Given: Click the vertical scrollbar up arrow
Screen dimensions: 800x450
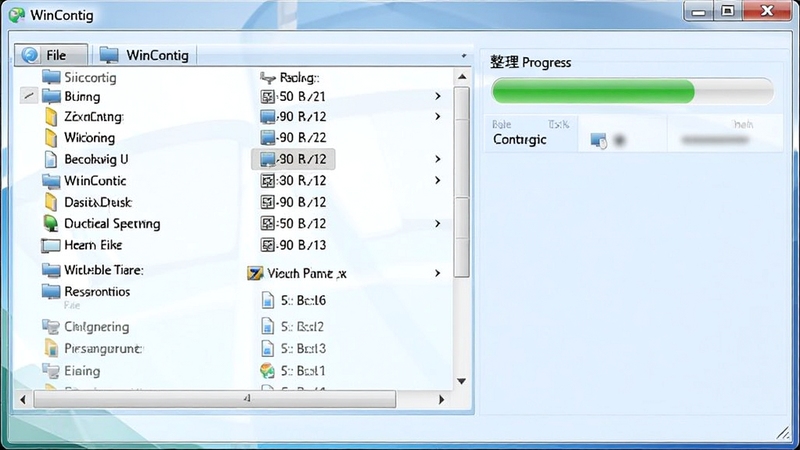Looking at the screenshot, I should point(462,77).
